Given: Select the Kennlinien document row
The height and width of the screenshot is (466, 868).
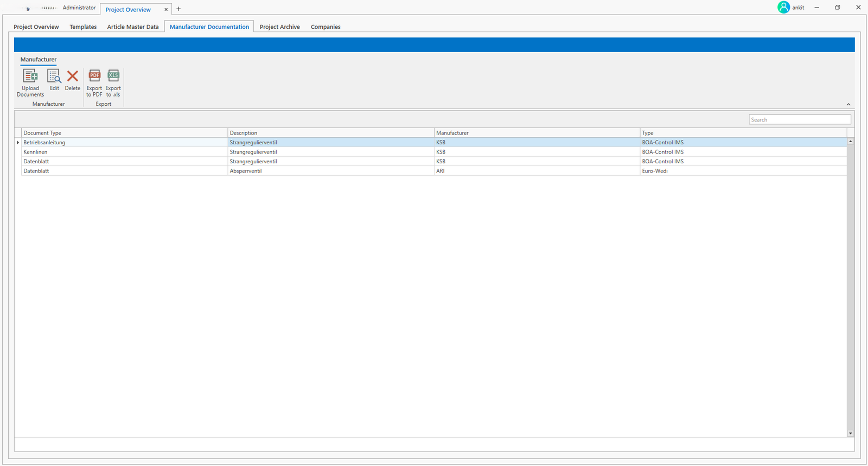Looking at the screenshot, I should tap(124, 152).
